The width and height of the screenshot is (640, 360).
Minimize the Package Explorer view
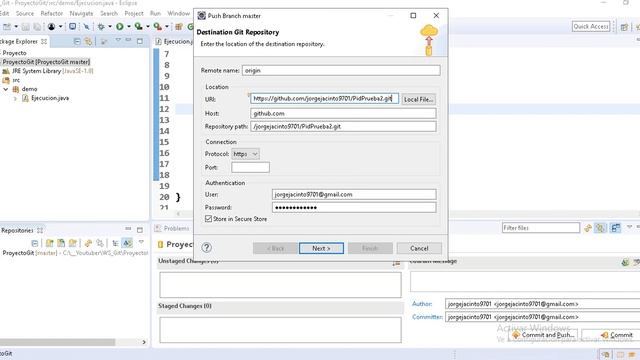[x=129, y=40]
